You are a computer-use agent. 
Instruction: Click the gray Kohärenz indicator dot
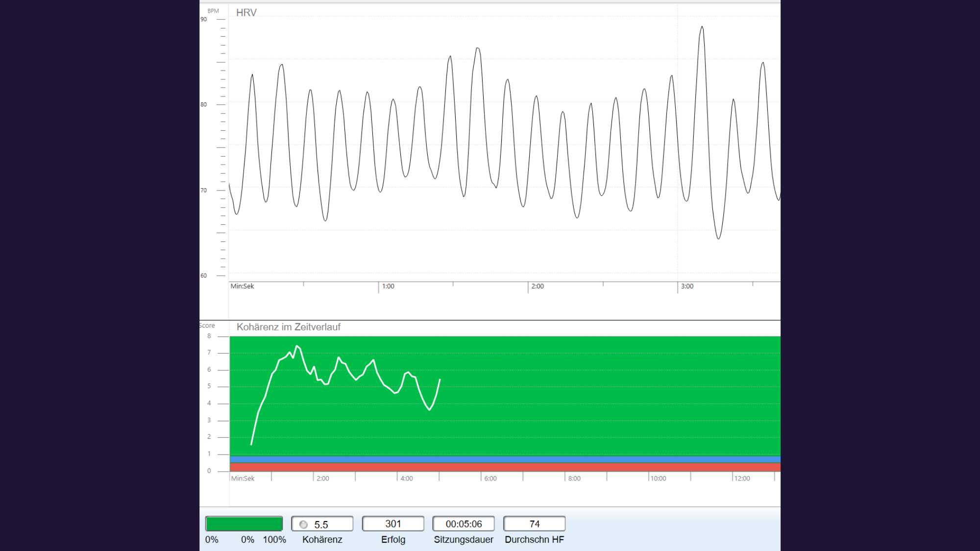304,525
